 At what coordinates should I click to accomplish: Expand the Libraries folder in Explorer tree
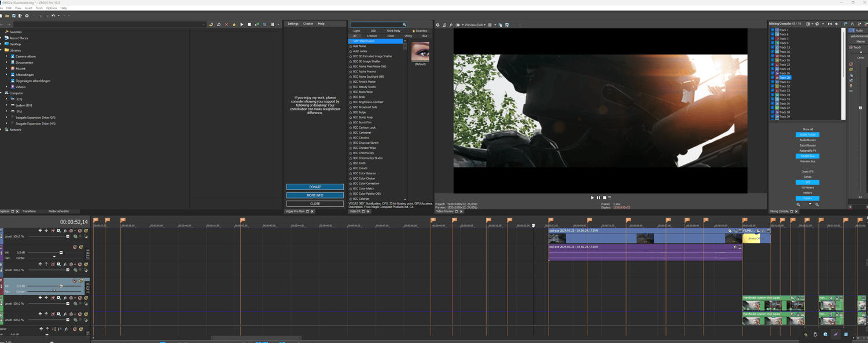[1, 50]
